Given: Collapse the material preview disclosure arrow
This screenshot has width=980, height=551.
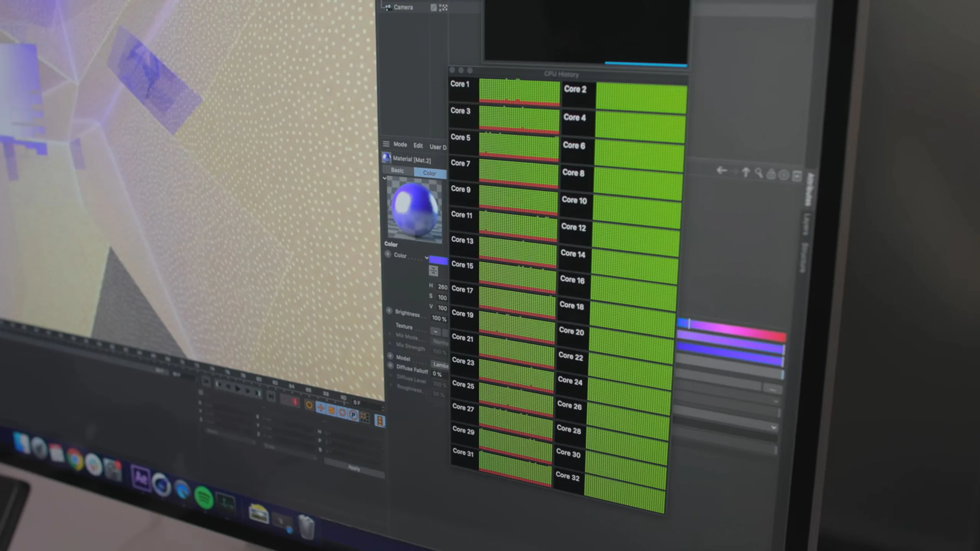Looking at the screenshot, I should (384, 178).
